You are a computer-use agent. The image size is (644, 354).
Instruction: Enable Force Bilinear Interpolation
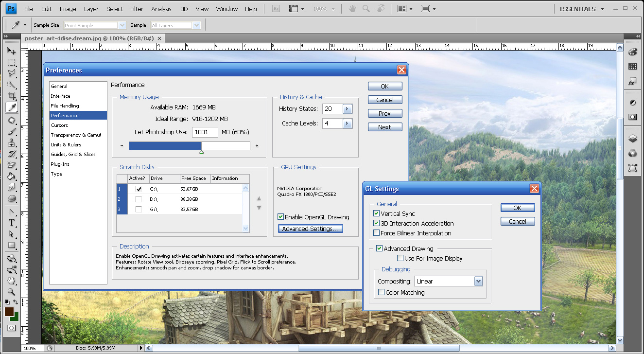click(x=377, y=233)
